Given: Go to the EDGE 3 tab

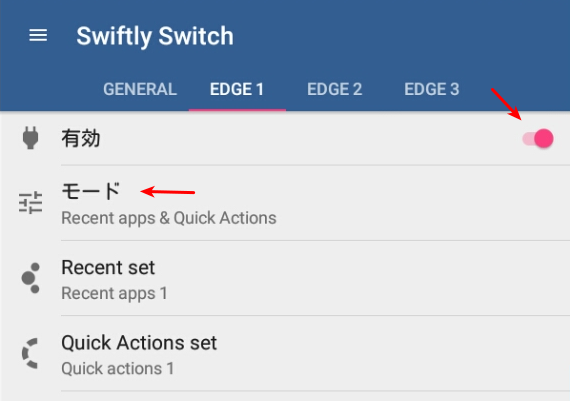Looking at the screenshot, I should 432,89.
